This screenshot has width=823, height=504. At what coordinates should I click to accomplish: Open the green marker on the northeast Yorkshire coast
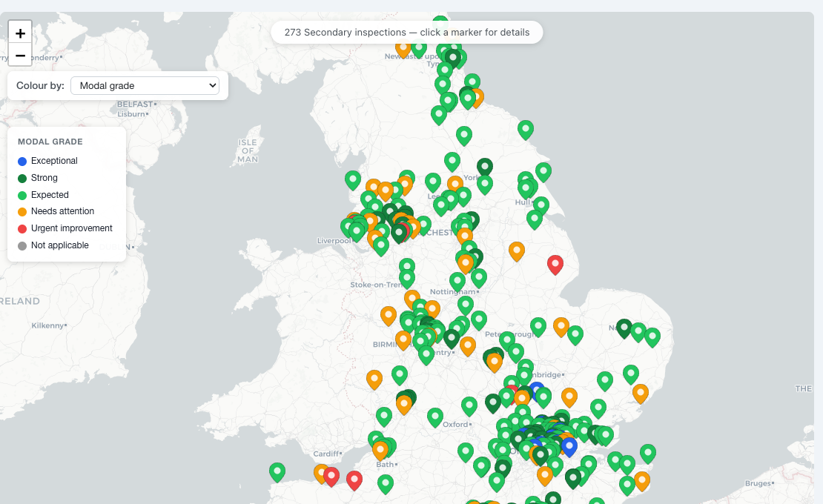[526, 130]
